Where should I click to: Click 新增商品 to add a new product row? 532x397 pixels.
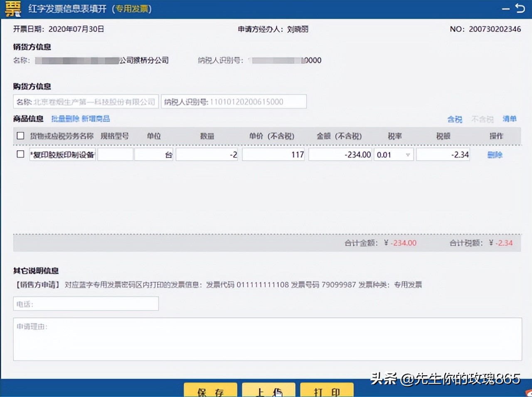(96, 119)
